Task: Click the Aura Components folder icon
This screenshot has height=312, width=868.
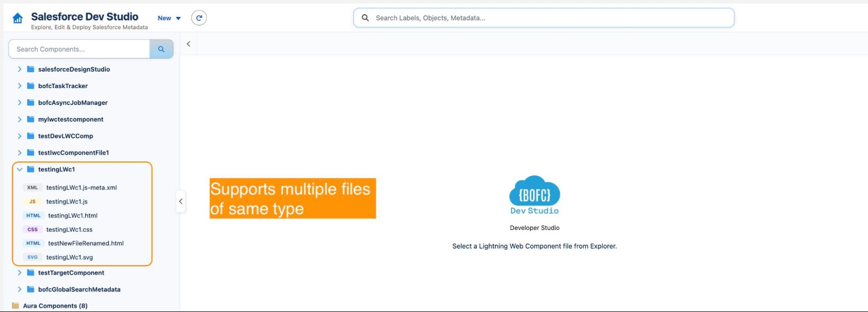Action: coord(15,305)
